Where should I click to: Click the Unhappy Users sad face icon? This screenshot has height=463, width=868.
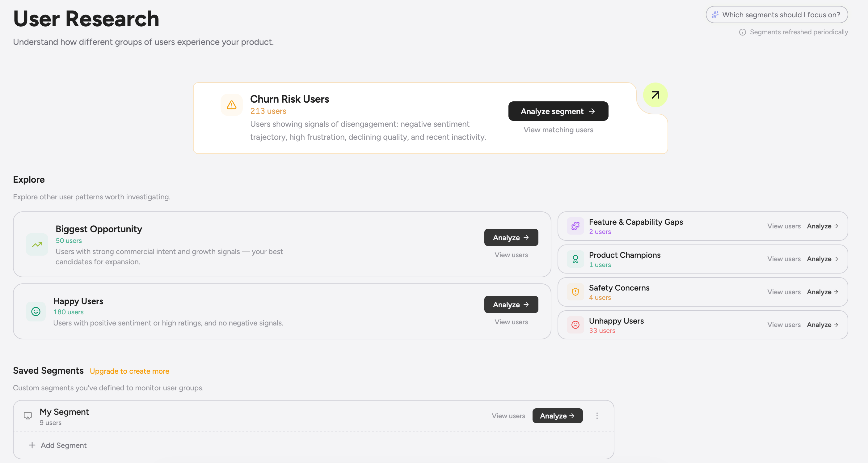point(575,325)
